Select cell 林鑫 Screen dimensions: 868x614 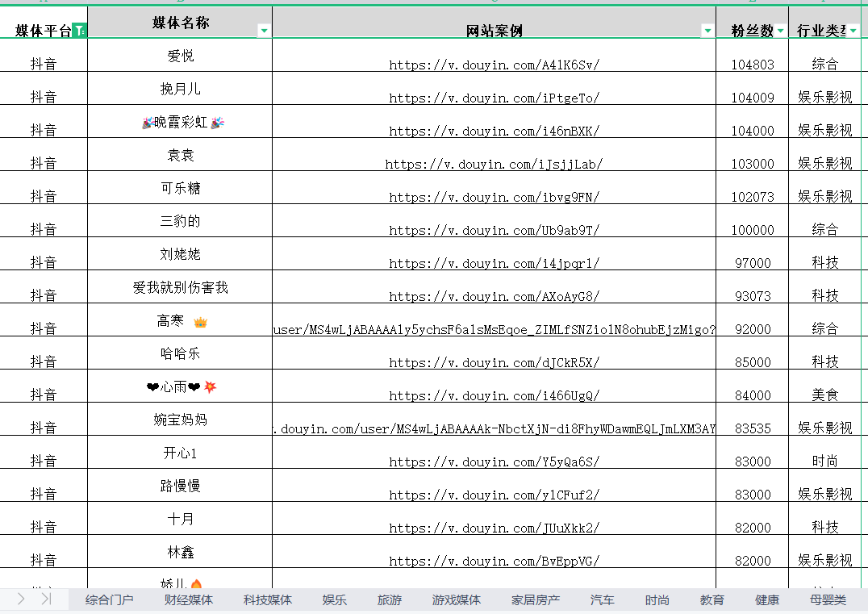(180, 552)
